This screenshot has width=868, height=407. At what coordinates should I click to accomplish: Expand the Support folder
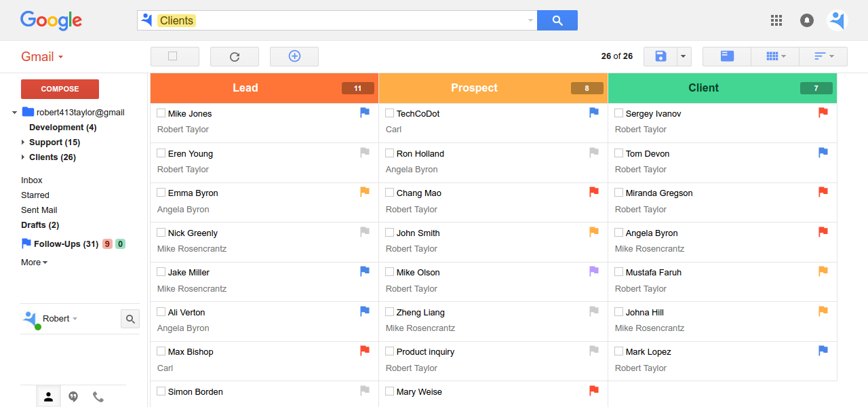click(23, 142)
